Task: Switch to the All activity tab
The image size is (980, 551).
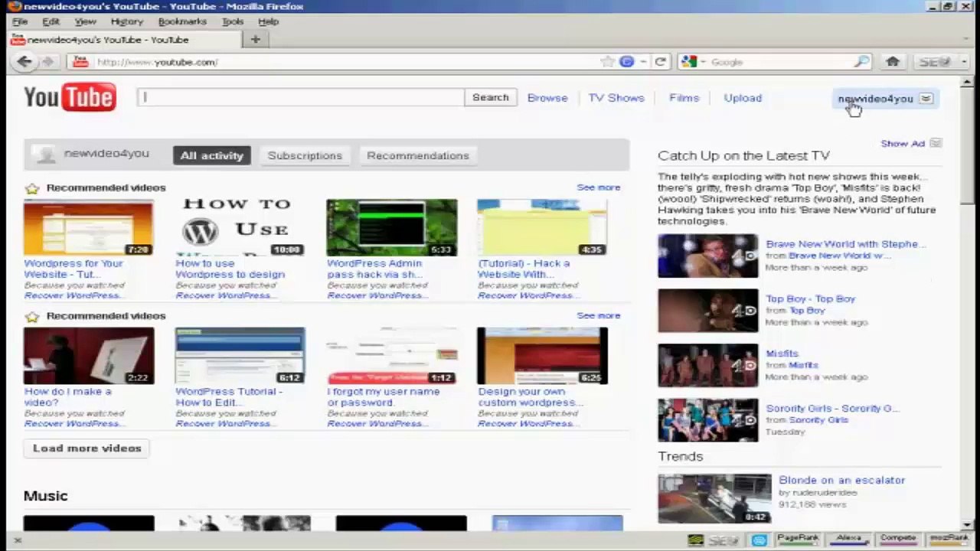Action: [212, 155]
